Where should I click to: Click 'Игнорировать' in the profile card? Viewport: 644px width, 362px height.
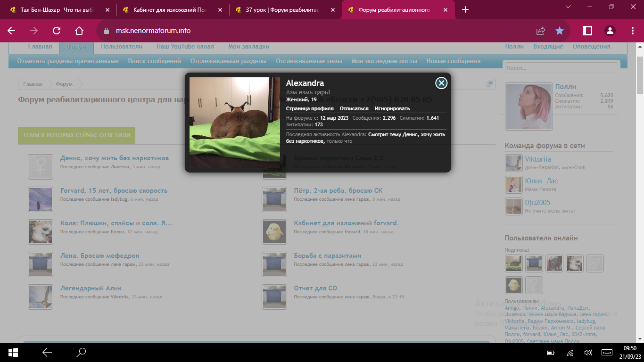tap(392, 108)
